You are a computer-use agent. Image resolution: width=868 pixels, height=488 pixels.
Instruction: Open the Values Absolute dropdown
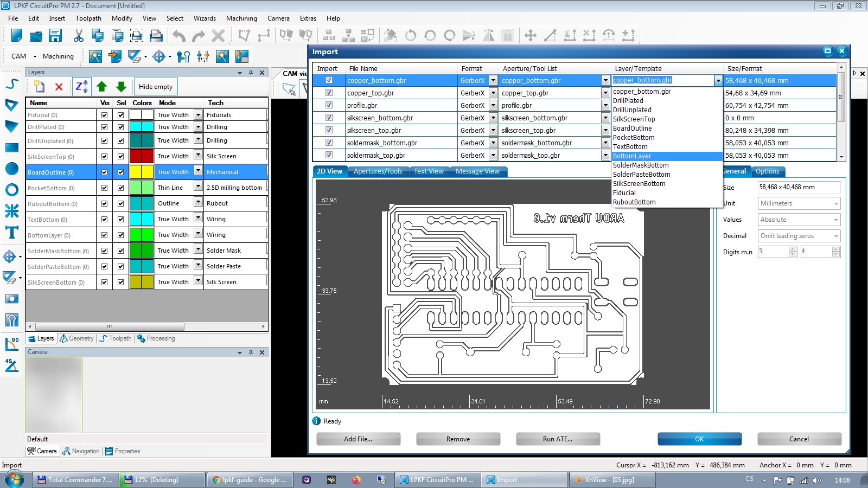799,220
